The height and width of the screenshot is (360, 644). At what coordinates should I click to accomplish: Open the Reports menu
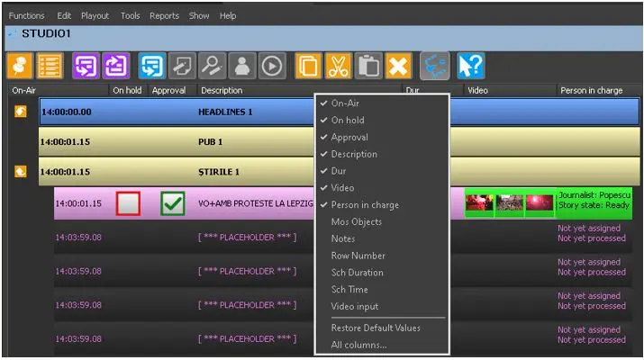pos(164,16)
